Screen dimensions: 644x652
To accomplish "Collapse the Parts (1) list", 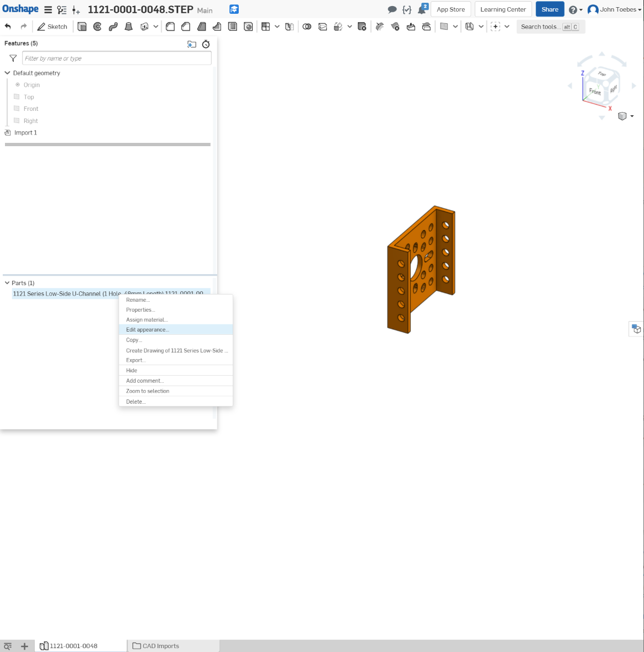I will click(7, 283).
